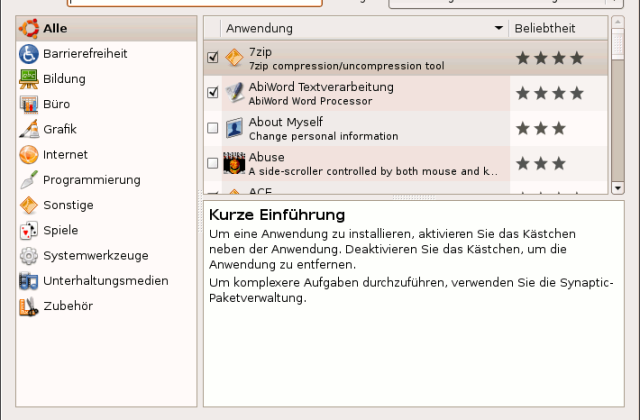
Task: Click the Spiele playing cards icon
Action: pyautogui.click(x=29, y=230)
